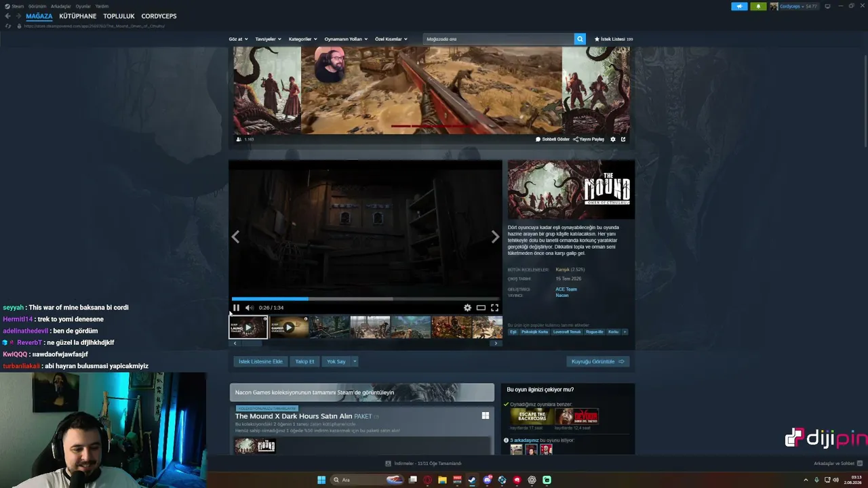
Task: Mute the trailer volume
Action: click(x=249, y=308)
